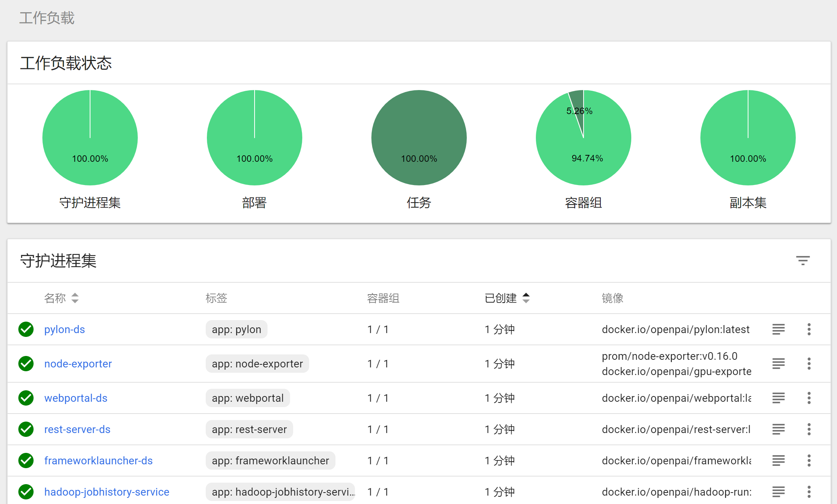The height and width of the screenshot is (504, 837).
Task: Open logs icon for hadoop-jobhistory-service
Action: click(778, 492)
